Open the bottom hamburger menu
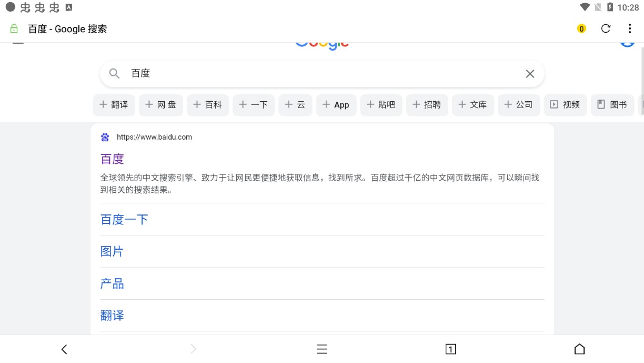 (x=322, y=349)
